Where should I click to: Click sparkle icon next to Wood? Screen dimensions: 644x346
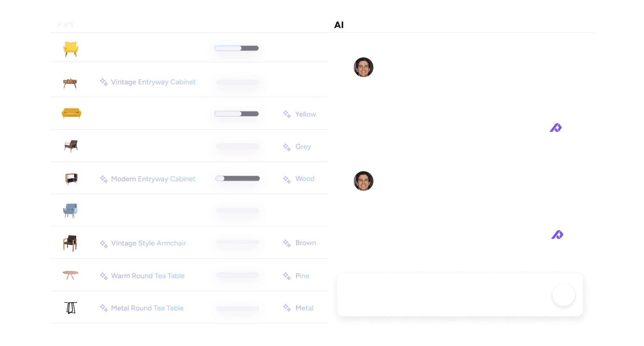(287, 179)
